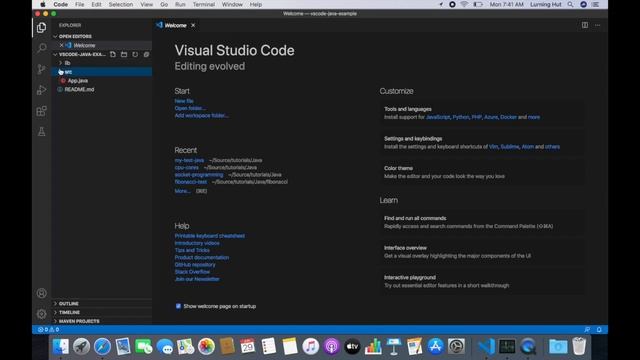Viewport: 640px width, 360px height.
Task: Open the Test flask view
Action: pos(41,131)
